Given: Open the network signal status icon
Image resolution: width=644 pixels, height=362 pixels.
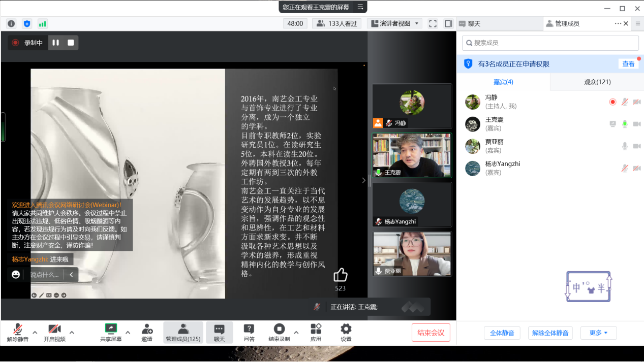Looking at the screenshot, I should [42, 23].
